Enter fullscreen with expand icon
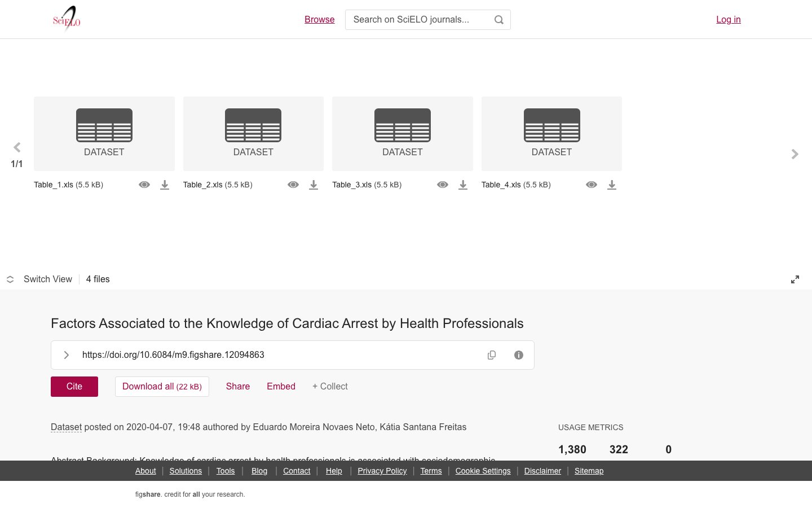 point(795,279)
